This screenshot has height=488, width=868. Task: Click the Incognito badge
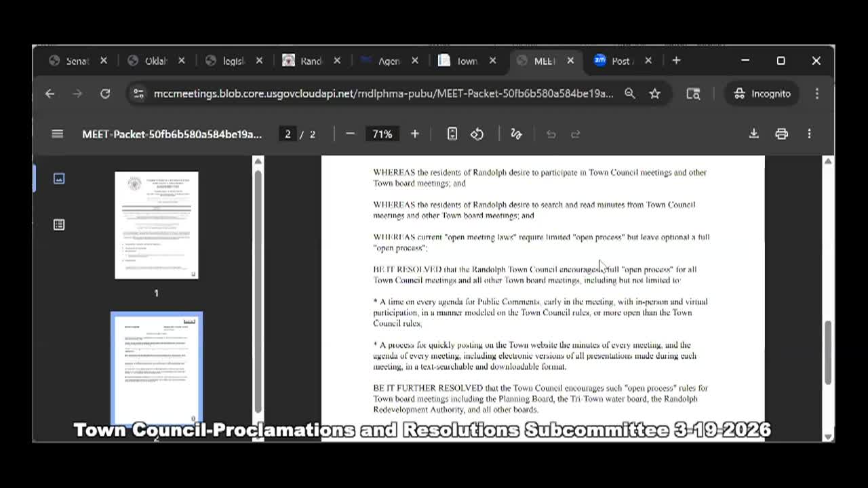tap(762, 94)
